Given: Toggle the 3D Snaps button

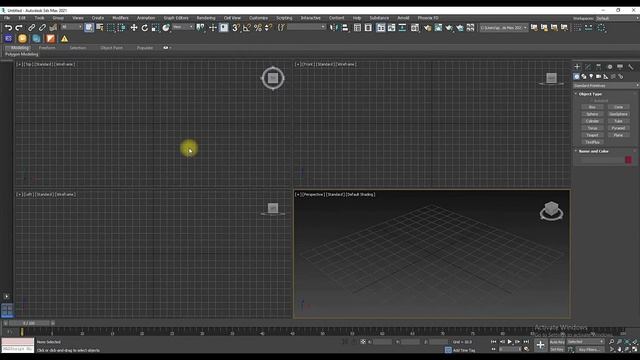Looking at the screenshot, I should 236,28.
